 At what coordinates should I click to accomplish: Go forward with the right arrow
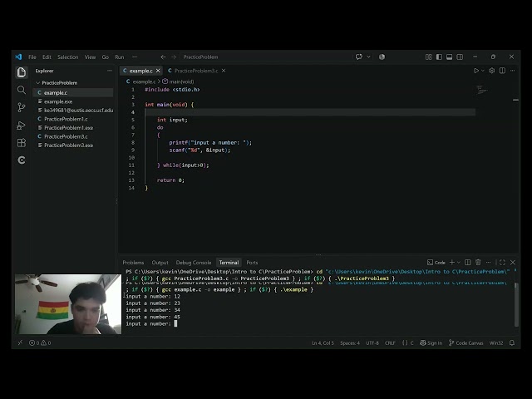pos(174,57)
